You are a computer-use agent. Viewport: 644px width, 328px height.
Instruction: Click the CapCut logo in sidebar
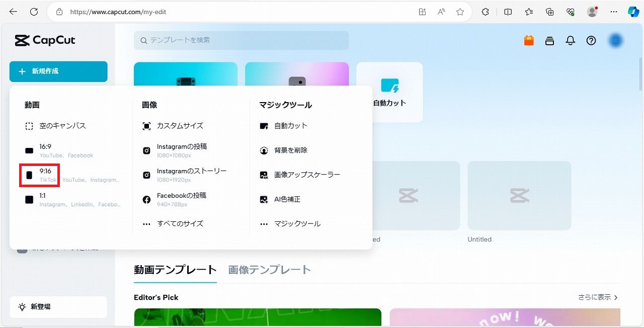[x=45, y=40]
